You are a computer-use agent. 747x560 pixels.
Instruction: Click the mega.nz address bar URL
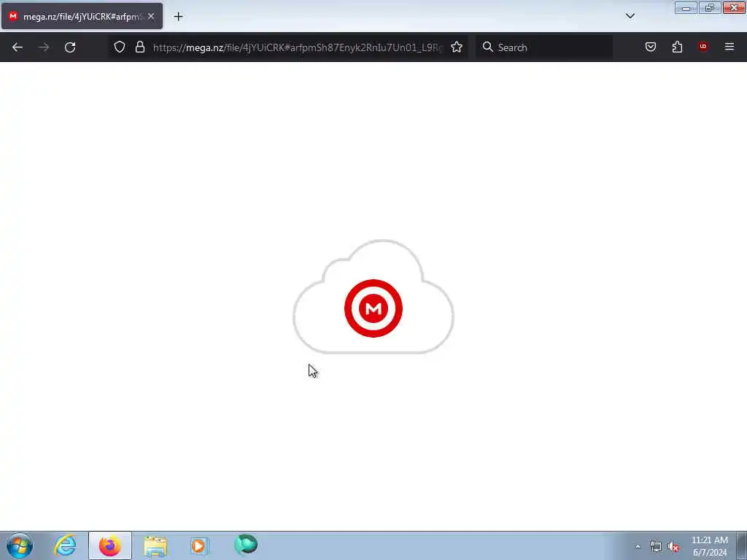coord(298,47)
